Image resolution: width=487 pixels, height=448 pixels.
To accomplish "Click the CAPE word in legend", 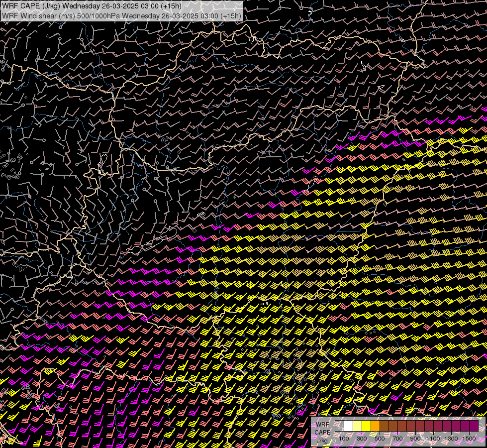I will point(322,432).
